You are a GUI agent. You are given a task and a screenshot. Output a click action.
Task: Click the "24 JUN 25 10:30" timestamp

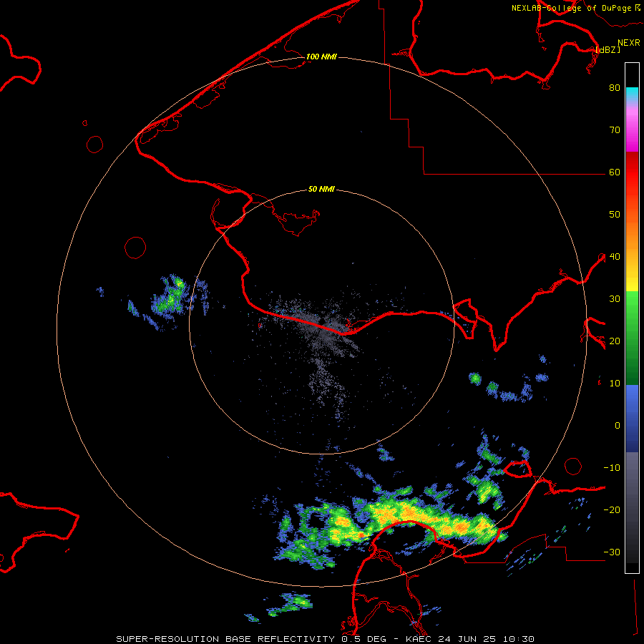click(x=487, y=639)
